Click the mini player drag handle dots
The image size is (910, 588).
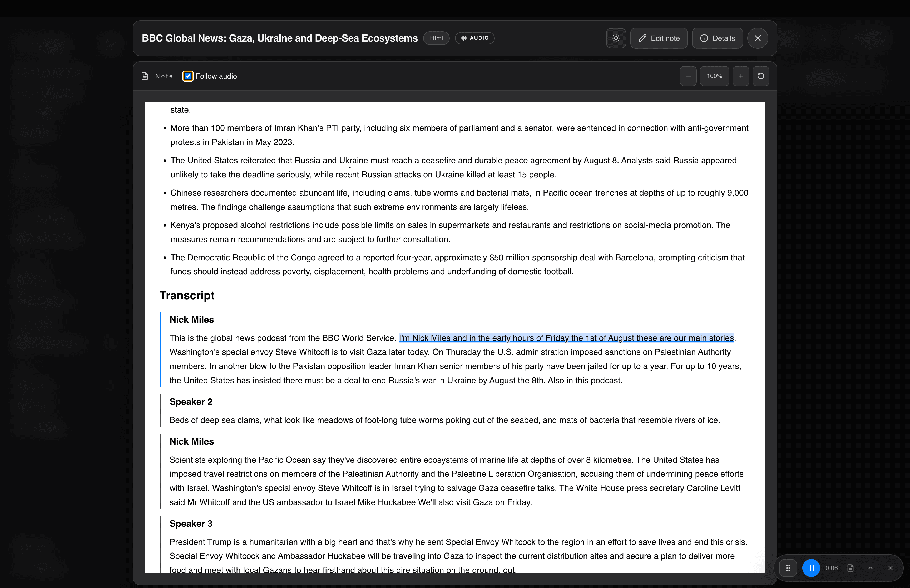(x=788, y=568)
